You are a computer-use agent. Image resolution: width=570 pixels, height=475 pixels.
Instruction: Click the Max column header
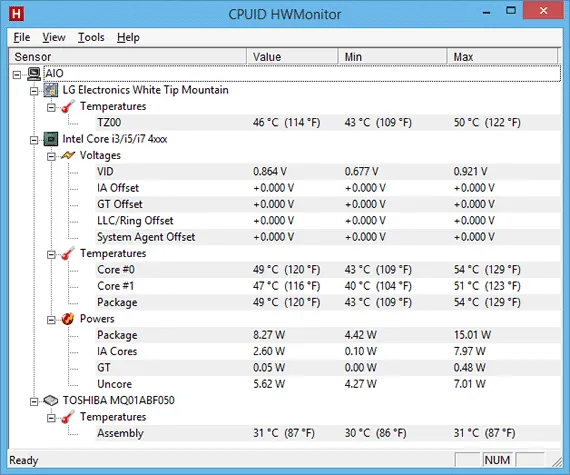click(x=502, y=57)
